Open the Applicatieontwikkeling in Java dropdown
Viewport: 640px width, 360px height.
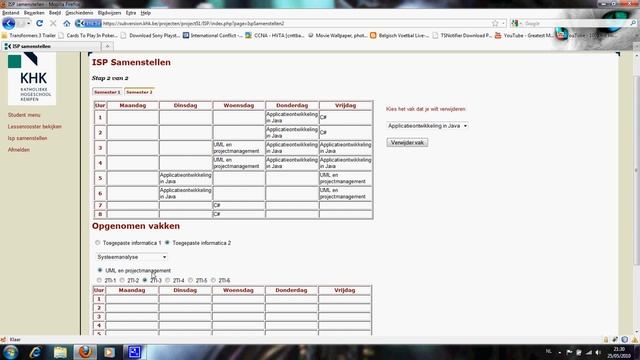(427, 126)
